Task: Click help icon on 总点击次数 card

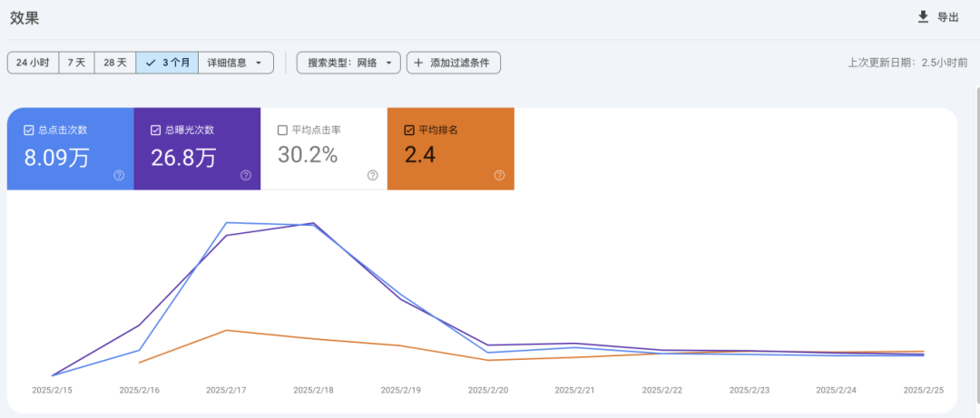Action: click(x=119, y=175)
